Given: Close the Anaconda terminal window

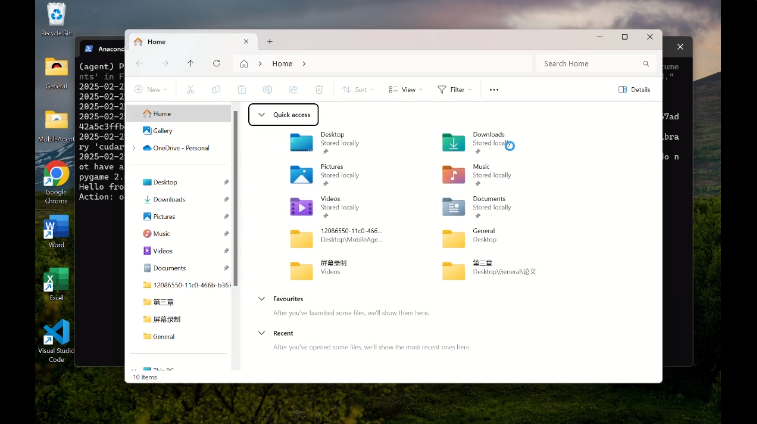Looking at the screenshot, I should click(x=680, y=47).
